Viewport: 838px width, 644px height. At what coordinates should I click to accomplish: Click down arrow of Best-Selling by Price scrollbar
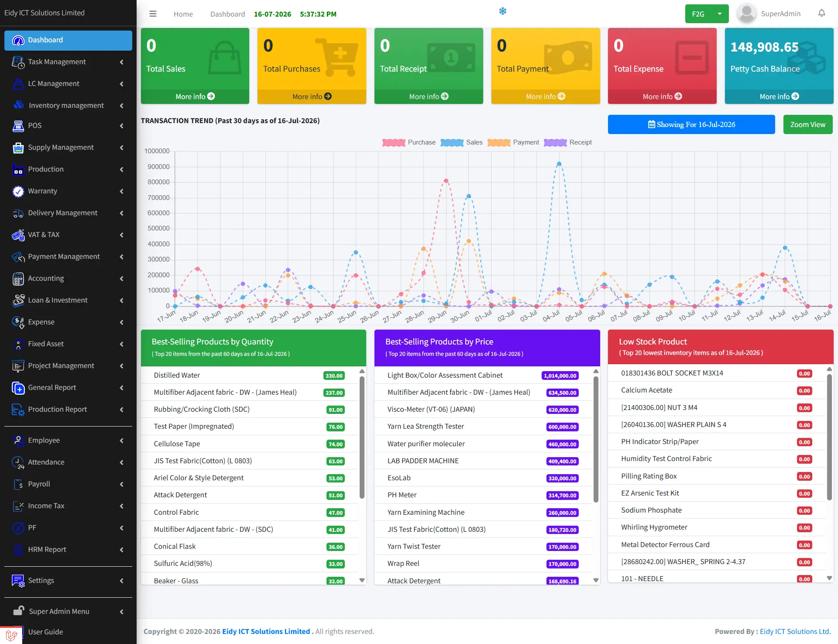click(x=596, y=580)
